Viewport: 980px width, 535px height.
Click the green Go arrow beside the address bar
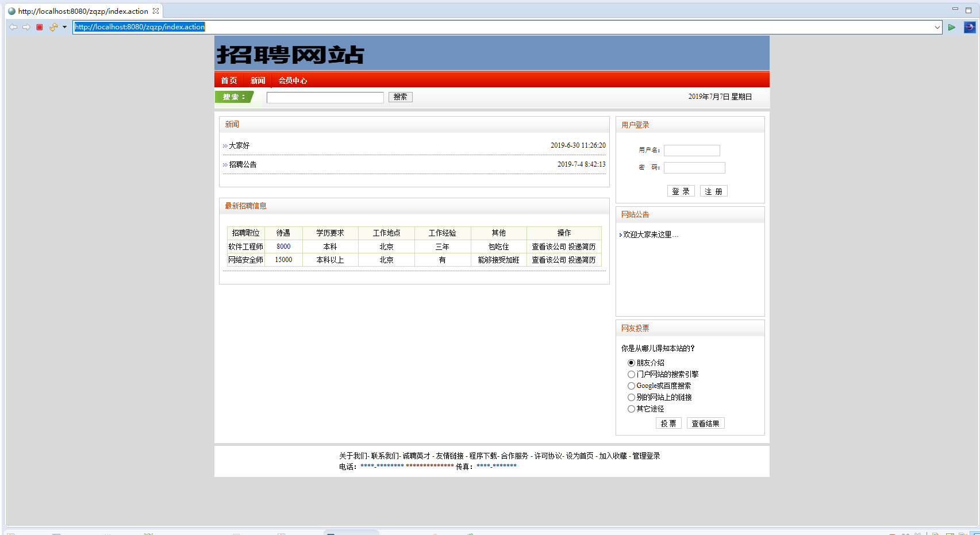pyautogui.click(x=951, y=27)
